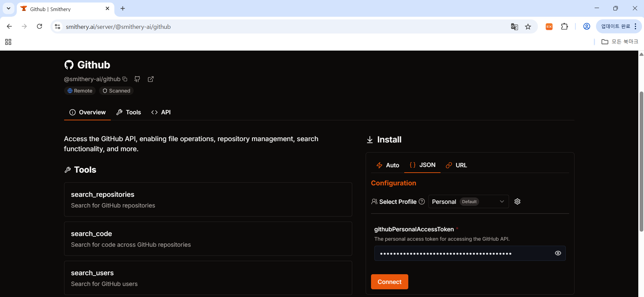Open the search_code tool card

coord(208,239)
